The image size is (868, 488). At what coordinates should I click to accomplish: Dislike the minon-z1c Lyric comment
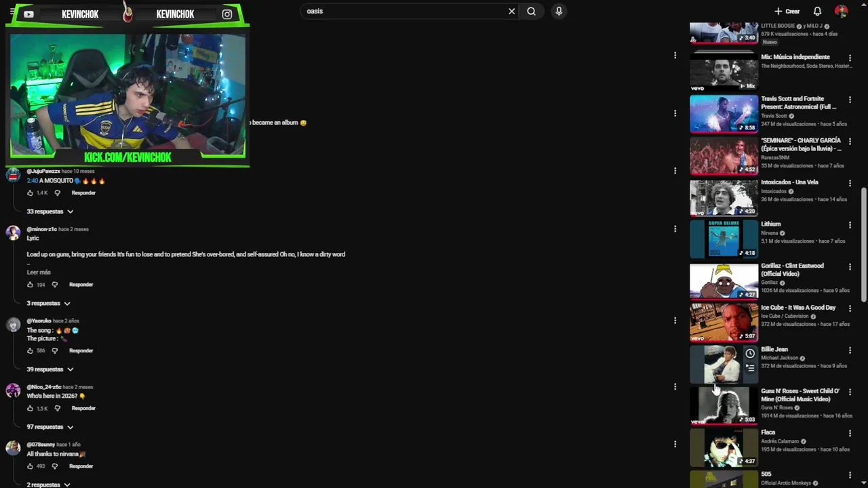pos(55,285)
